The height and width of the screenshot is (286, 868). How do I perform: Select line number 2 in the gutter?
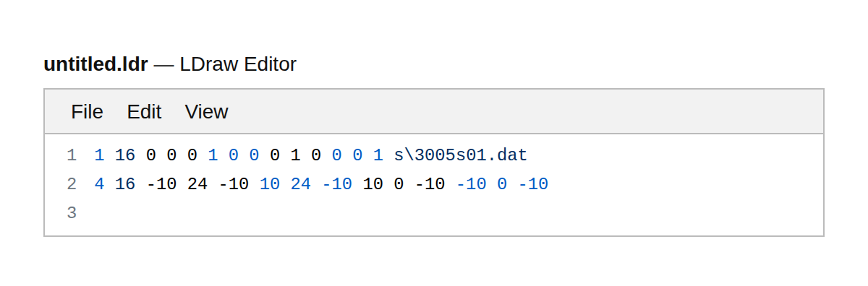point(71,184)
